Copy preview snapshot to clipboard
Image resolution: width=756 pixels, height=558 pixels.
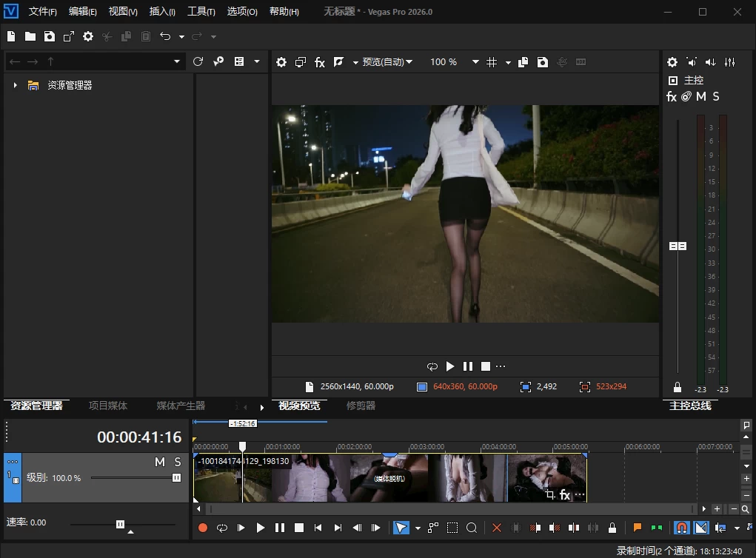pos(523,62)
